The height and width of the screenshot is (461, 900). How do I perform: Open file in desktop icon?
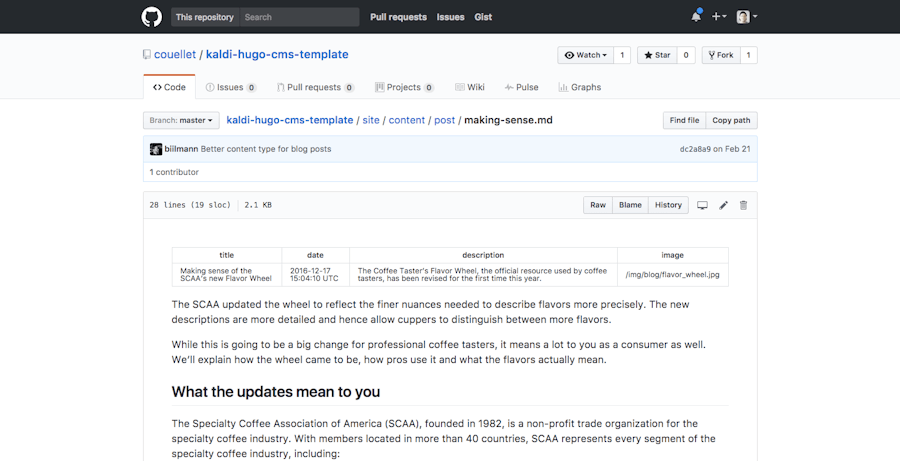[x=702, y=205]
